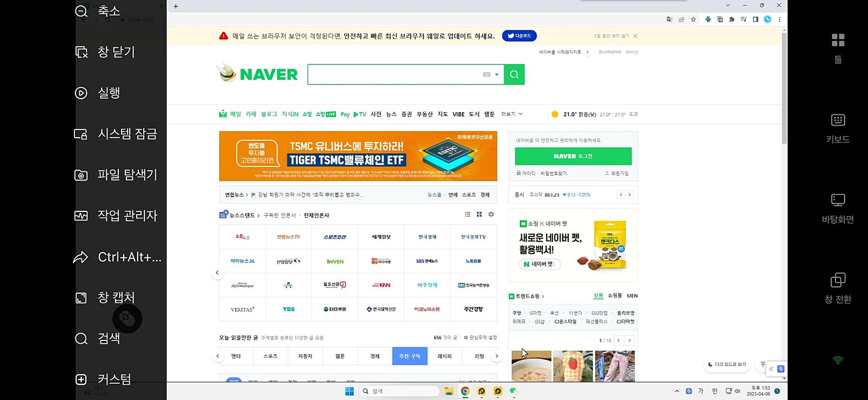Viewport: 868px width, 400px height.
Task: Open 회원가입 sign-up link
Action: [617, 173]
